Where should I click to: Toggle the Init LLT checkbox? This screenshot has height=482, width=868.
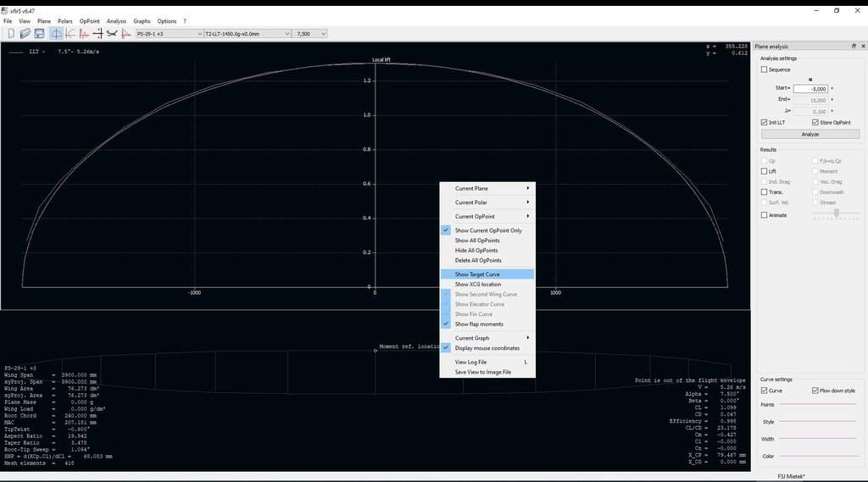pyautogui.click(x=765, y=123)
